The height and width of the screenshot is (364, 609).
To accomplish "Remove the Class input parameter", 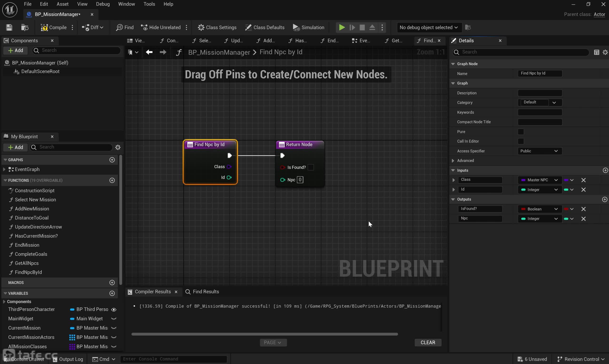I will (583, 180).
